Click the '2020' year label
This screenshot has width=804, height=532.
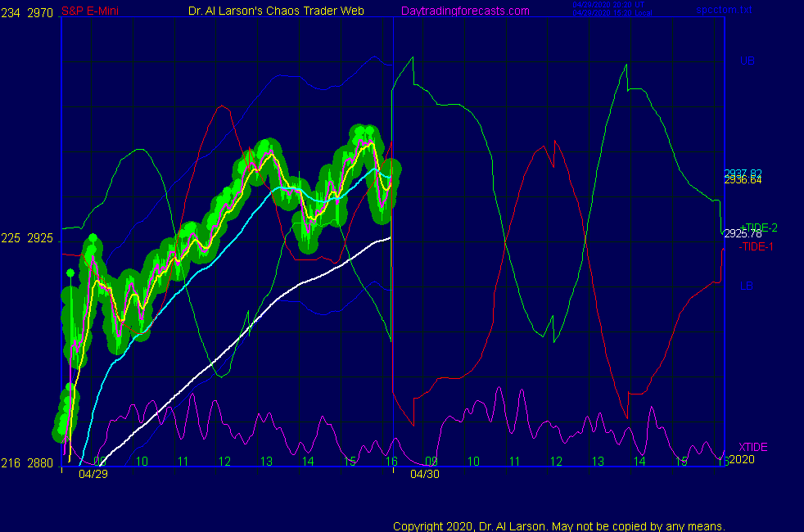click(x=742, y=459)
